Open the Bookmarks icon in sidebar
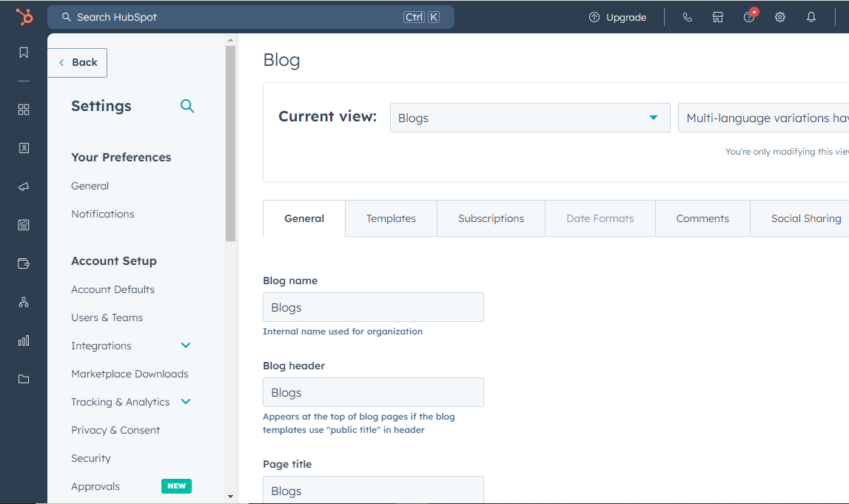Image resolution: width=849 pixels, height=504 pixels. (x=24, y=53)
